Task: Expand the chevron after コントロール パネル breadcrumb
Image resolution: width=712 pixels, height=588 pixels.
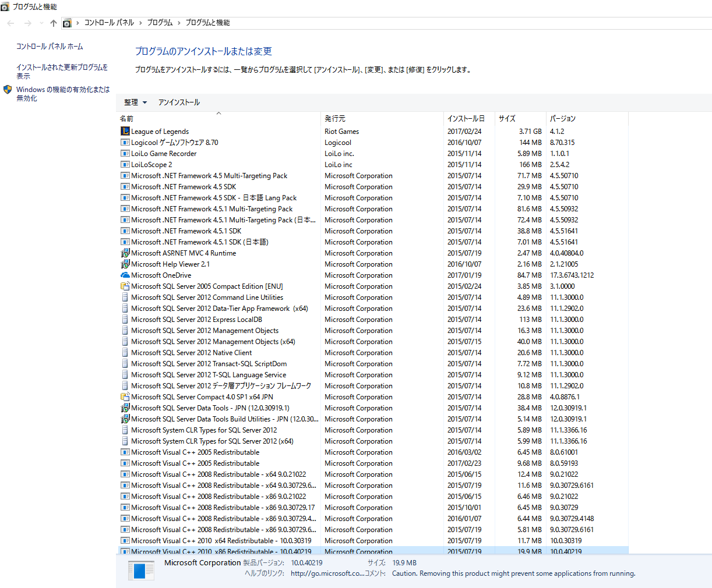Action: click(140, 23)
